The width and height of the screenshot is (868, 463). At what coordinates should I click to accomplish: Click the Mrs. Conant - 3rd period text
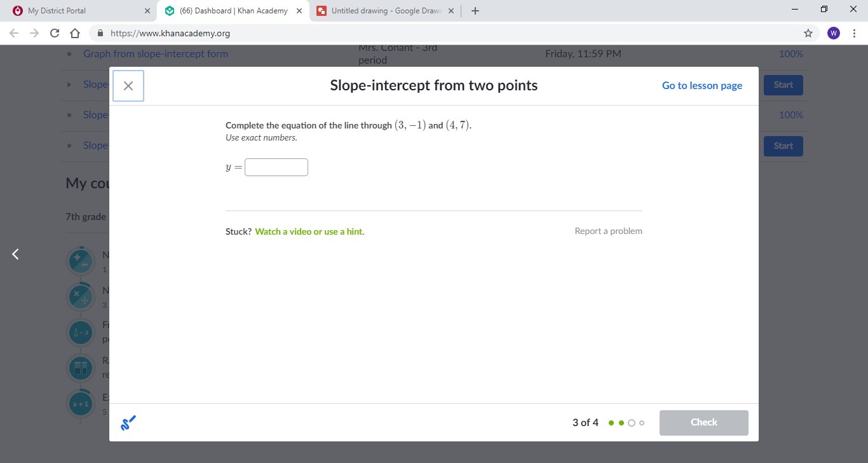[398, 54]
